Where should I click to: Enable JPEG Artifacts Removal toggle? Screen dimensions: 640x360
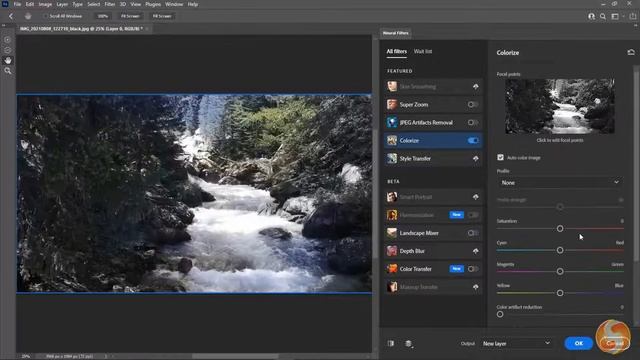click(x=473, y=122)
